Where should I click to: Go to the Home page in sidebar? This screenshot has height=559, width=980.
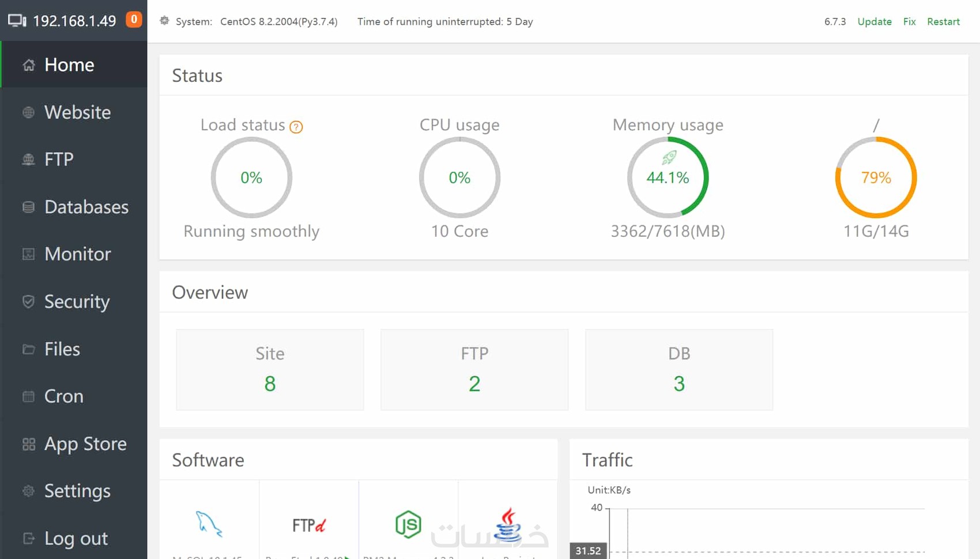[74, 65]
